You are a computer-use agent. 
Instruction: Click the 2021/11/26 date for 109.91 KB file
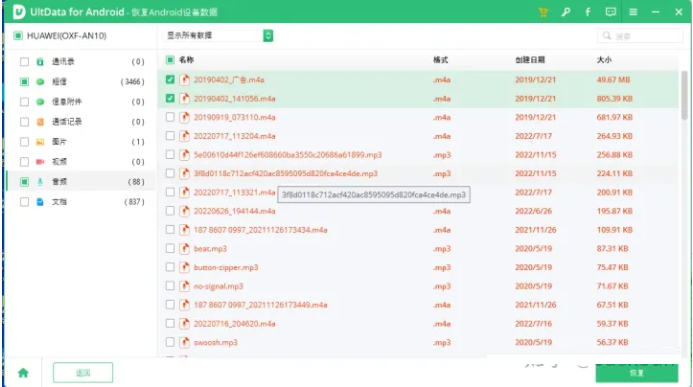536,230
